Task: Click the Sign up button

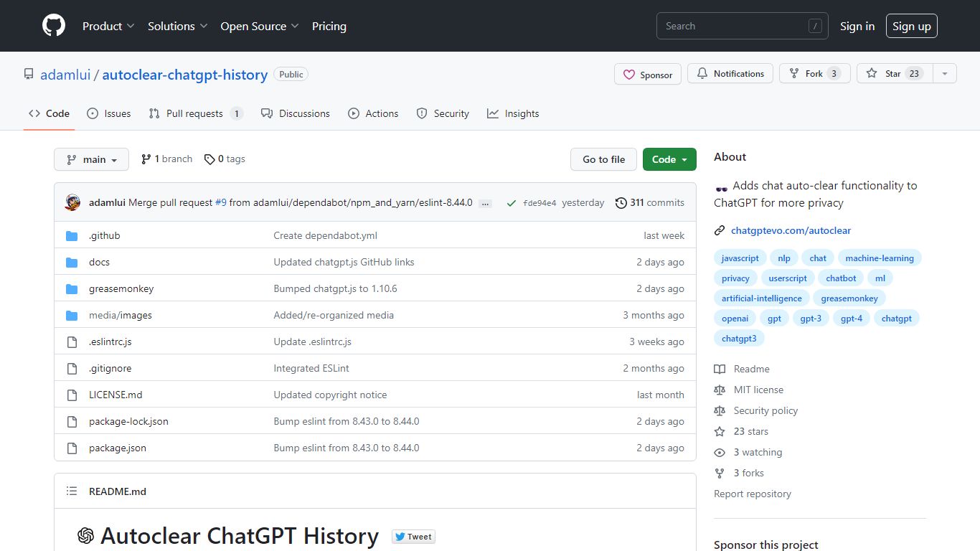Action: 911,25
